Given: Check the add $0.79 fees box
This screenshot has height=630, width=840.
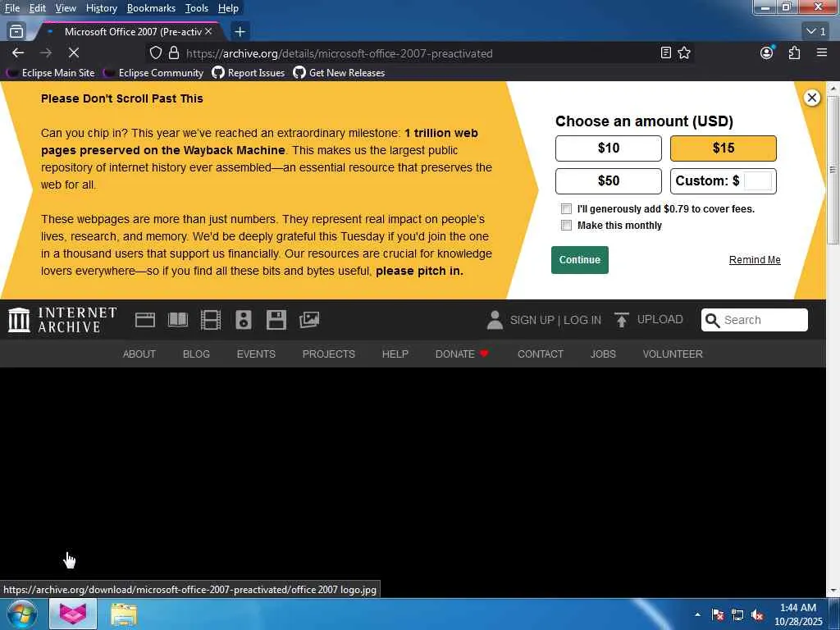Looking at the screenshot, I should [x=566, y=209].
